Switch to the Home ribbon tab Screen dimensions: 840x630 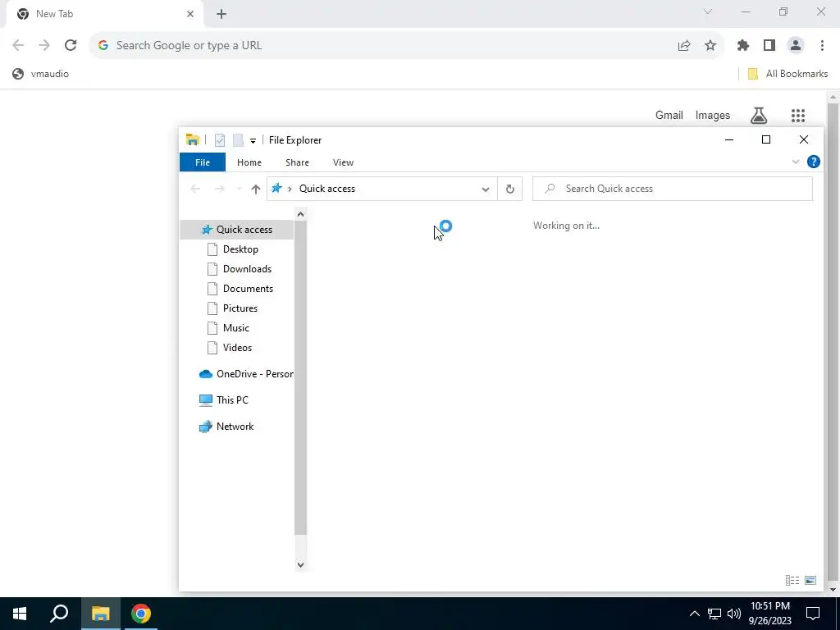click(249, 162)
